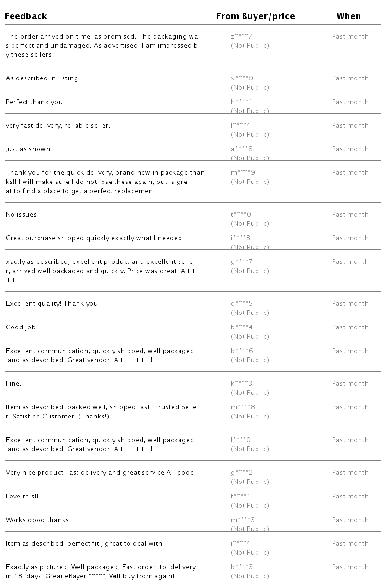Click buyer h****1 name
Screen dimensions: 385x588
click(242, 102)
